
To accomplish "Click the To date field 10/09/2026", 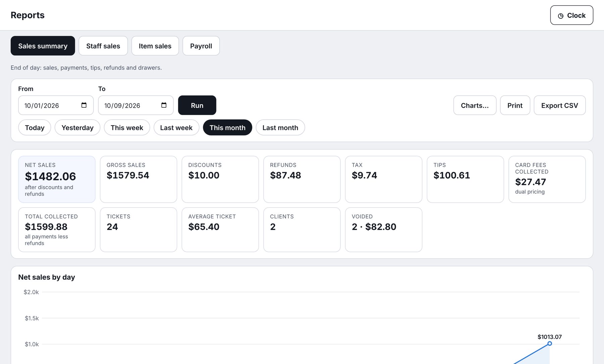I will pyautogui.click(x=136, y=105).
